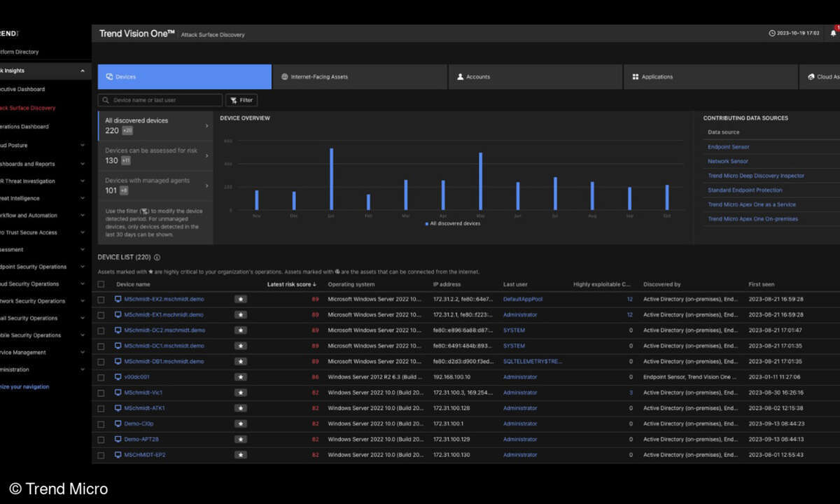Click the star badge on MSchmidt-DB1.mschmidt.demo row
The image size is (840, 504).
pos(241,361)
